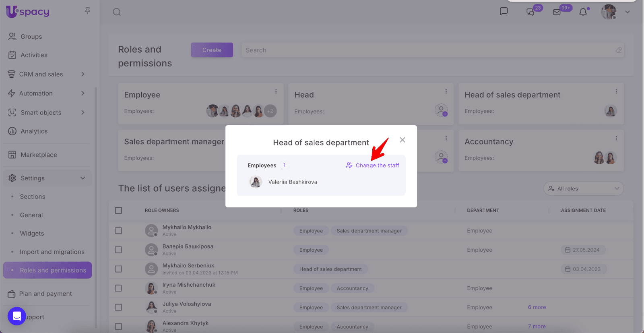The image size is (644, 333).
Task: Open the mail inbox icon with 99+ badge
Action: click(x=557, y=12)
